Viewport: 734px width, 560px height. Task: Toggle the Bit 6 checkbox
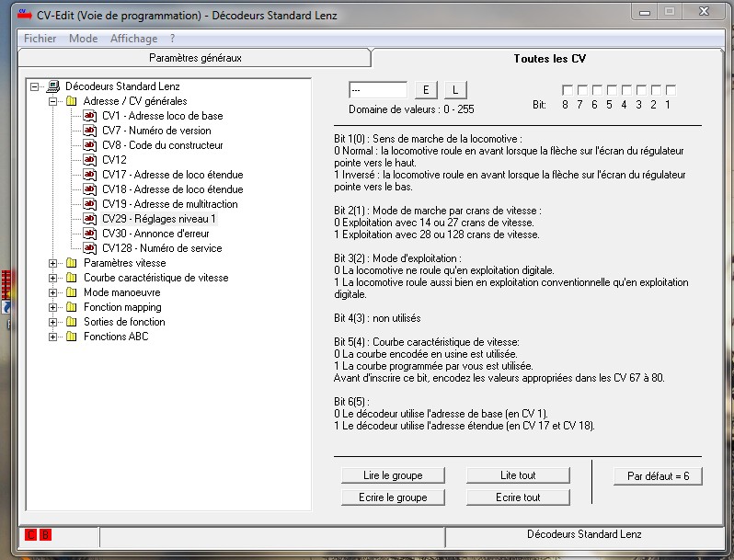coord(597,90)
